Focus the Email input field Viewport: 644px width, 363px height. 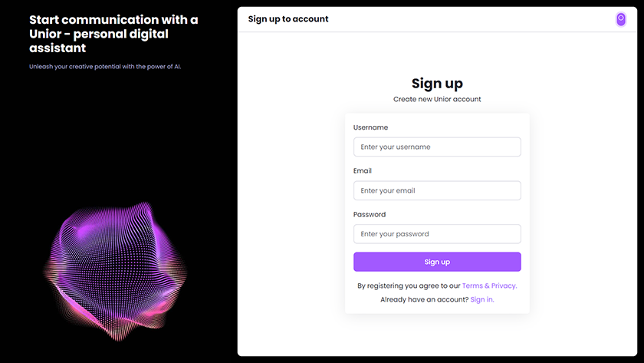(437, 190)
